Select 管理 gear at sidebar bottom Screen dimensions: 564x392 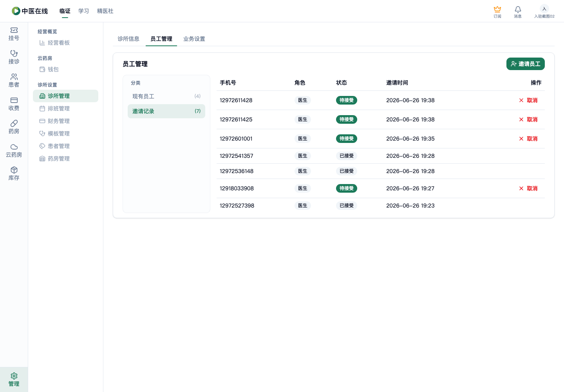[x=14, y=379]
